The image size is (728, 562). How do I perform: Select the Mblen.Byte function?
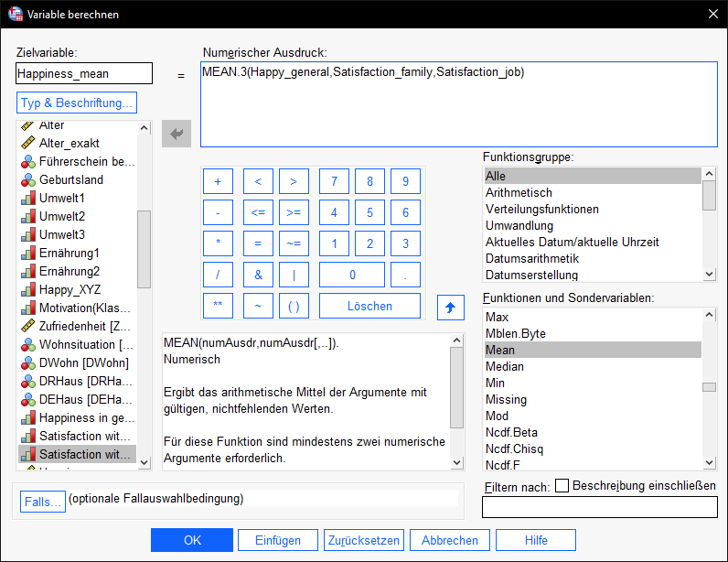coord(593,333)
